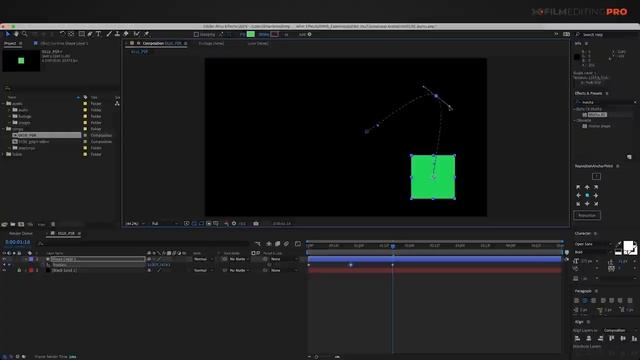The image size is (640, 360).
Task: Clear the effects search field
Action: tap(635, 102)
